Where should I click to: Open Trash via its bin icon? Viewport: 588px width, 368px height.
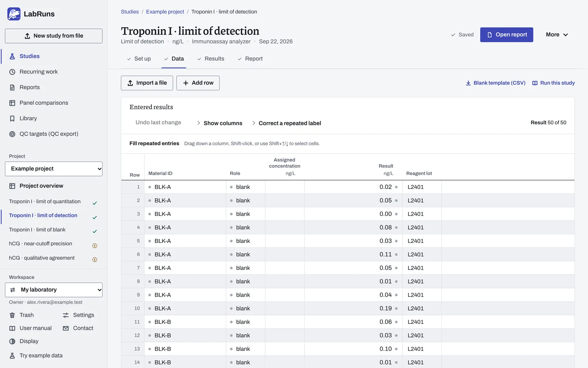(x=12, y=315)
